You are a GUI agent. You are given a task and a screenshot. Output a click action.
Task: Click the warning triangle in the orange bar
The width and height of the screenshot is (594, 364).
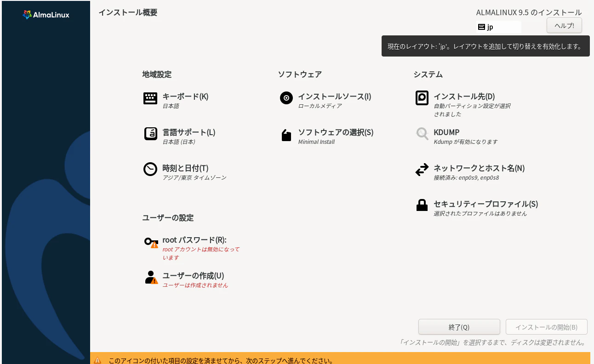point(97,361)
